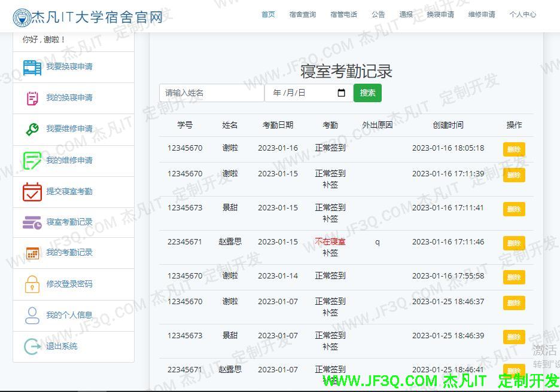
Task: Click the person icon for 我的个人信息
Action: tap(32, 315)
